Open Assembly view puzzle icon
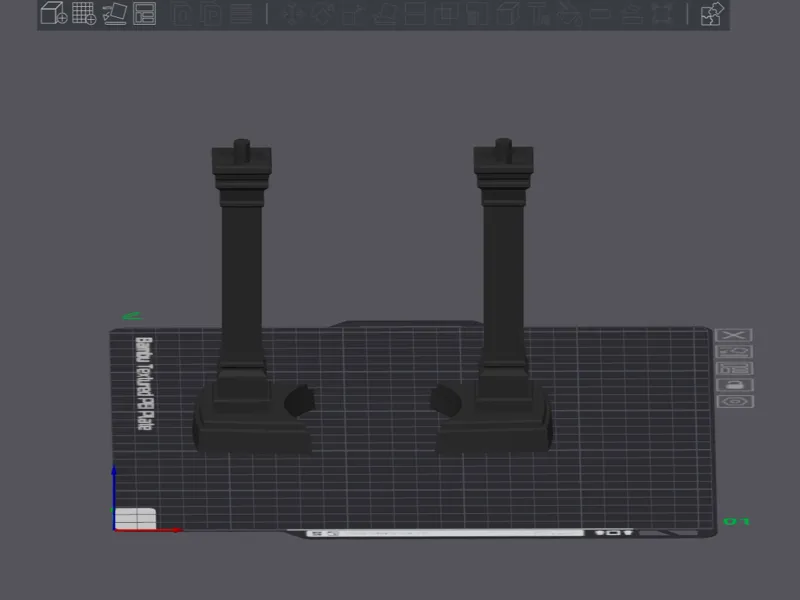 (712, 14)
